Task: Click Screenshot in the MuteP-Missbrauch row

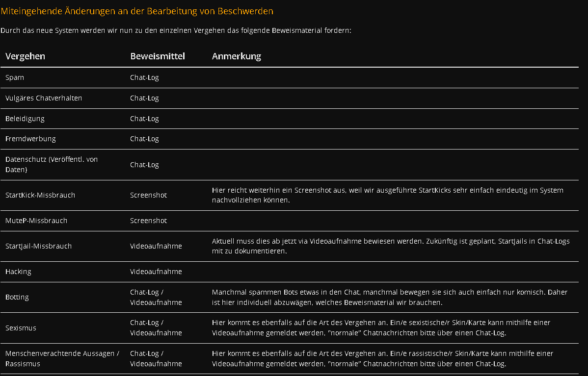Action: click(x=149, y=221)
